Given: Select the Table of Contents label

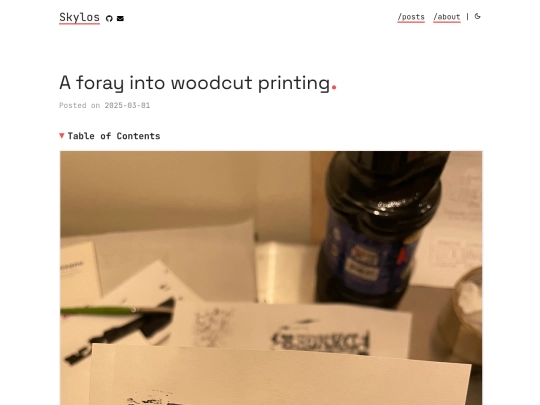Looking at the screenshot, I should [114, 136].
